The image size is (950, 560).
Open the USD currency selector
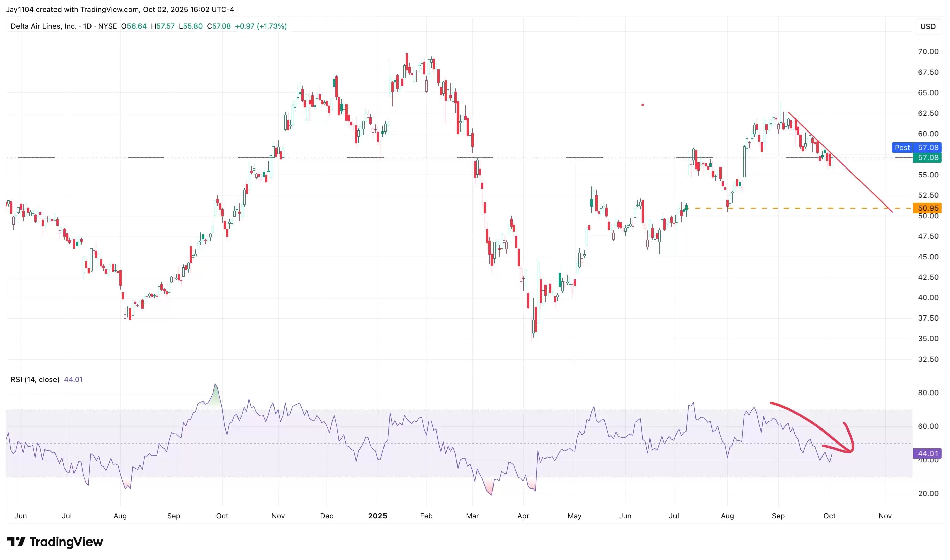pyautogui.click(x=927, y=27)
